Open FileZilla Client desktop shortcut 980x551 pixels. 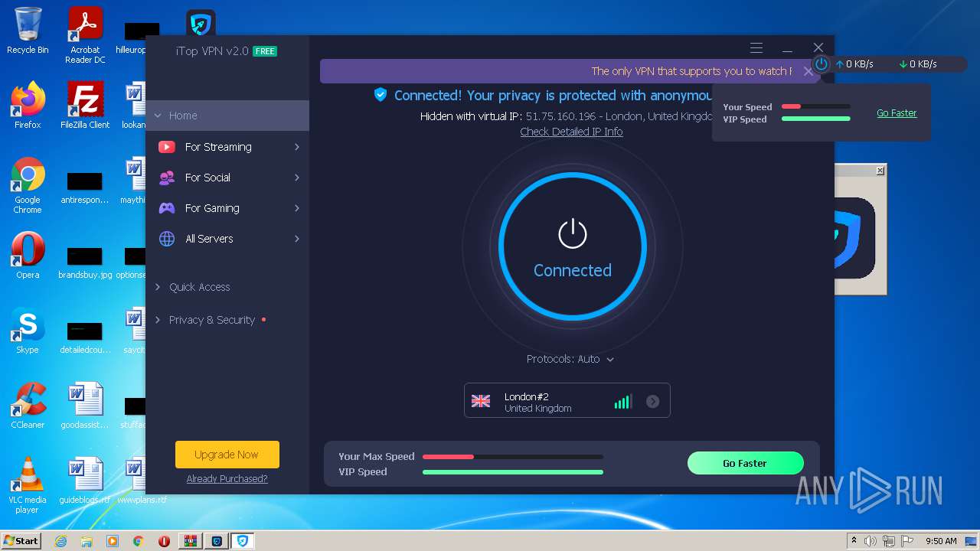pos(85,106)
